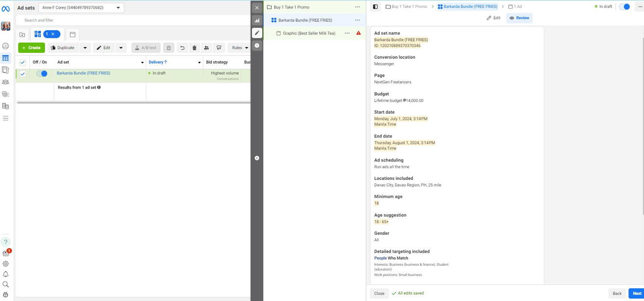Viewport: 644px width, 301px height.
Task: Open the sidebar icon with red badge
Action: [x=6, y=253]
